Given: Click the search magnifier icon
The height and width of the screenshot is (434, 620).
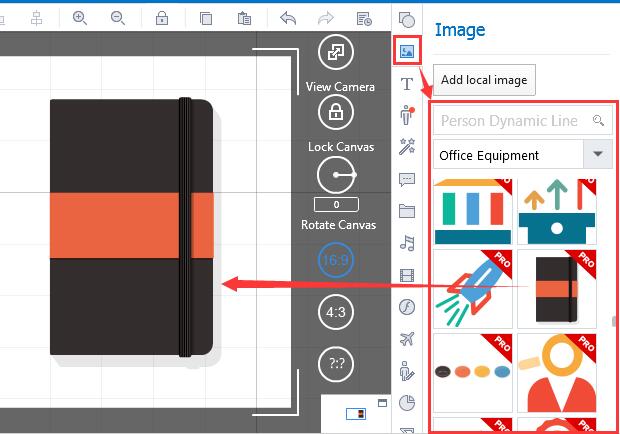Looking at the screenshot, I should click(x=598, y=120).
